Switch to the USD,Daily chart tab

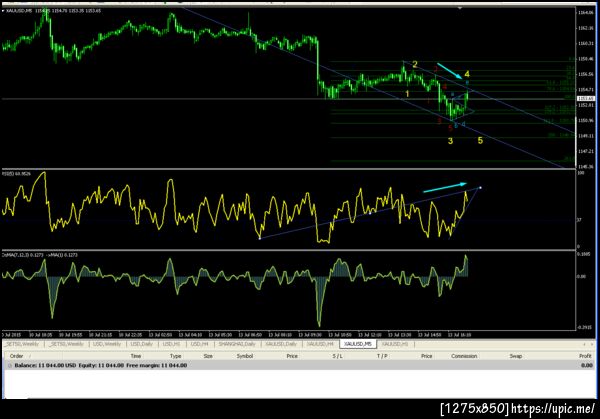click(x=142, y=344)
